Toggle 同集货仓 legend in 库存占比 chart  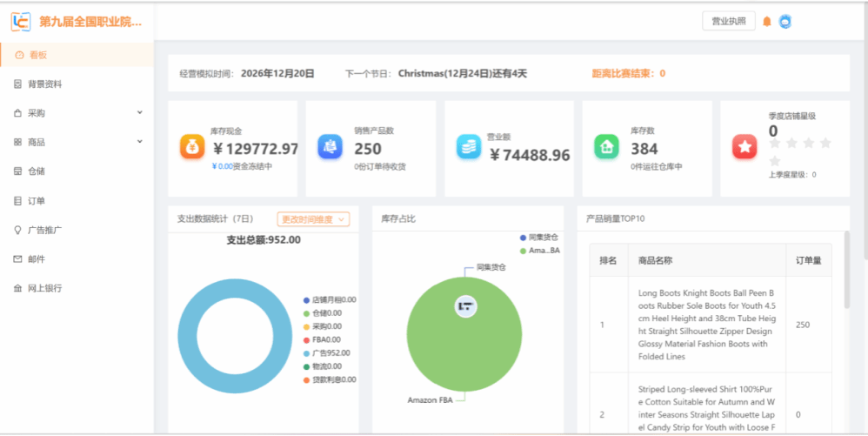tap(539, 237)
